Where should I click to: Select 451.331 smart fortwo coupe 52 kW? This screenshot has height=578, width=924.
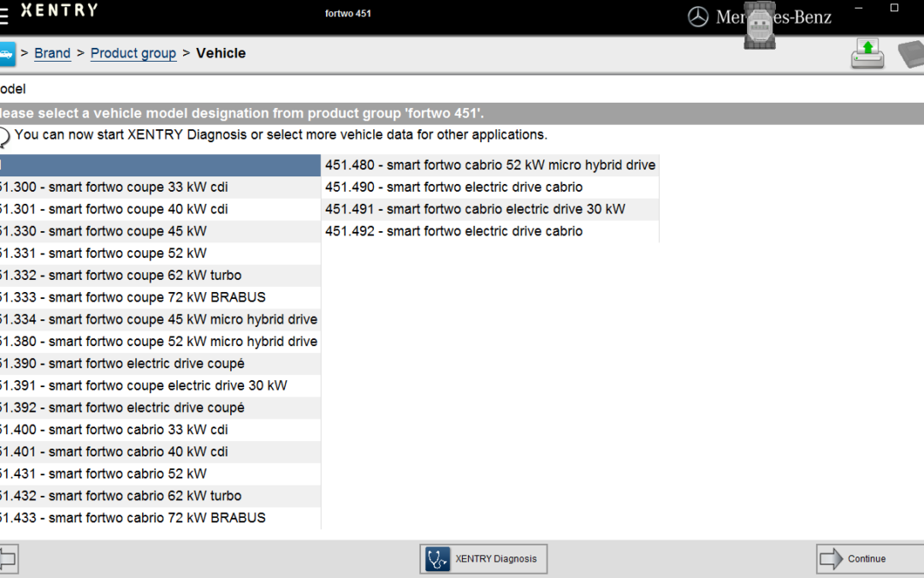coord(160,253)
